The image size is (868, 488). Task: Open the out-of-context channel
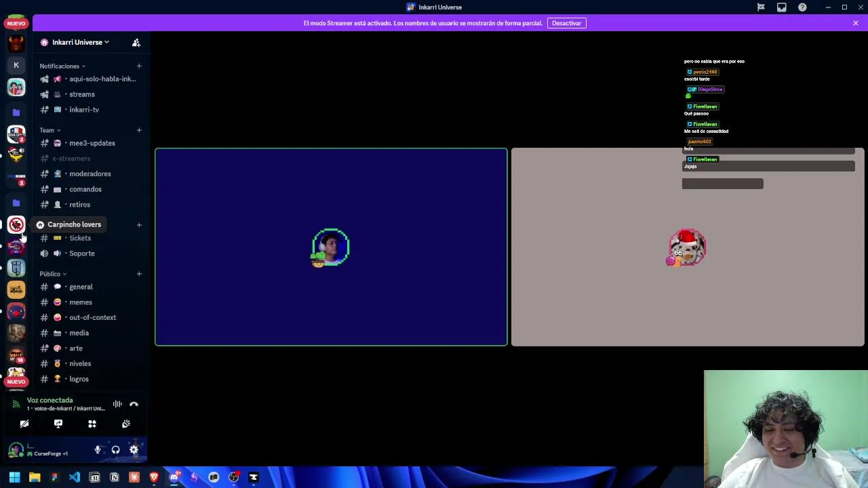[x=90, y=317]
